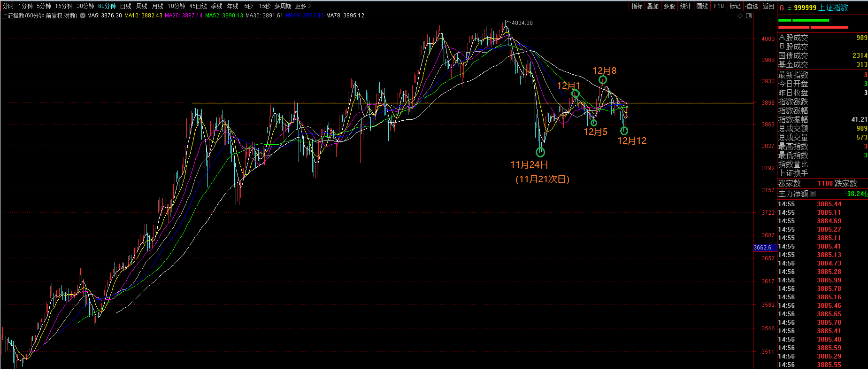
Task: Click the green circle marker at 12月12
Action: coord(624,131)
